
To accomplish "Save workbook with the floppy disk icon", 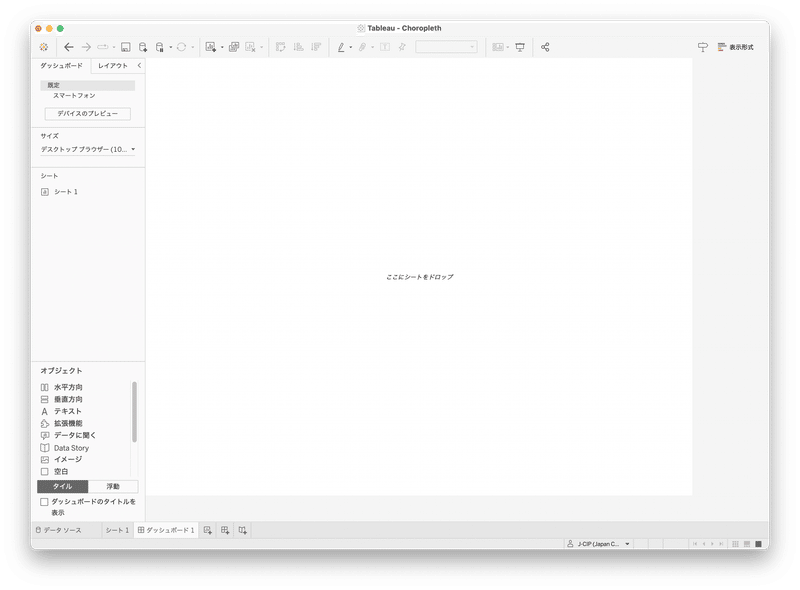I will coord(126,47).
